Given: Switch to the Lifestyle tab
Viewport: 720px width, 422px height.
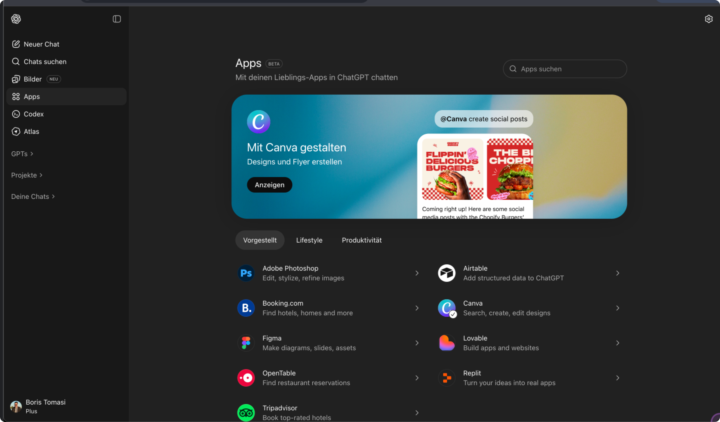Looking at the screenshot, I should (x=309, y=240).
